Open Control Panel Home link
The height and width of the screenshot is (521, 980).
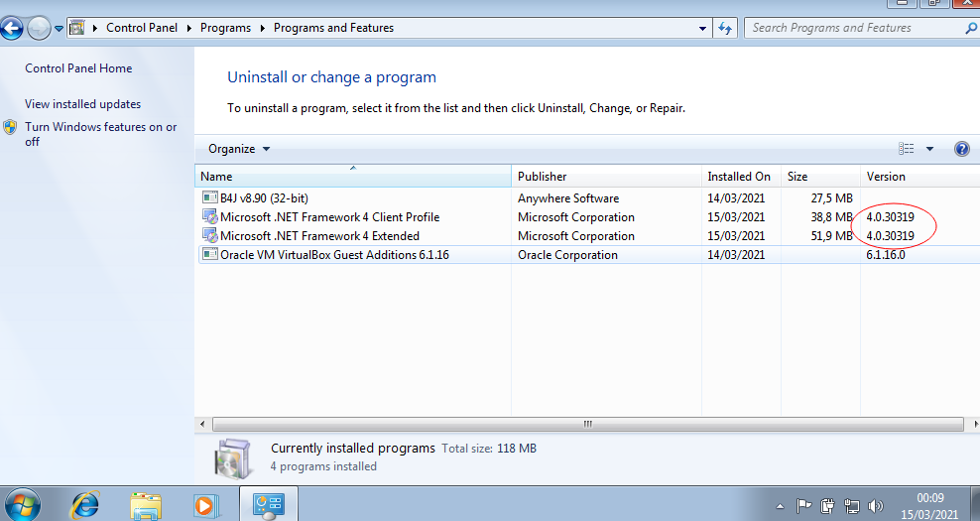78,68
